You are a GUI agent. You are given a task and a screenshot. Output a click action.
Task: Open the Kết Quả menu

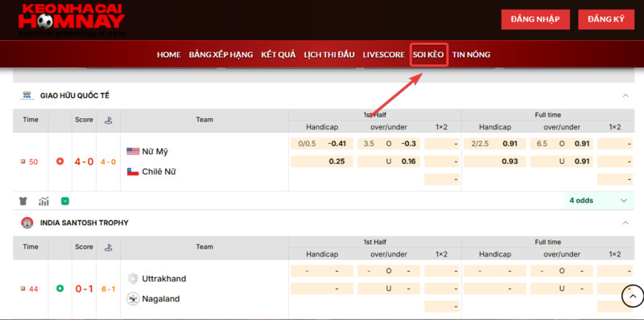(x=279, y=55)
